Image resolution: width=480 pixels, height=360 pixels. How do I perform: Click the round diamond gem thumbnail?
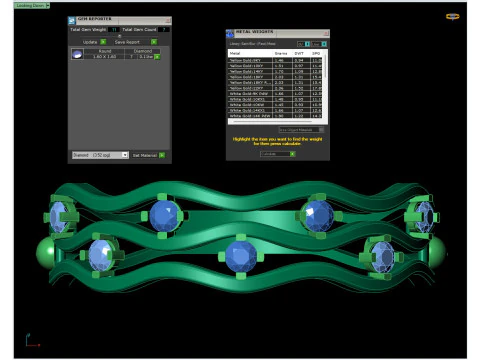coord(77,54)
